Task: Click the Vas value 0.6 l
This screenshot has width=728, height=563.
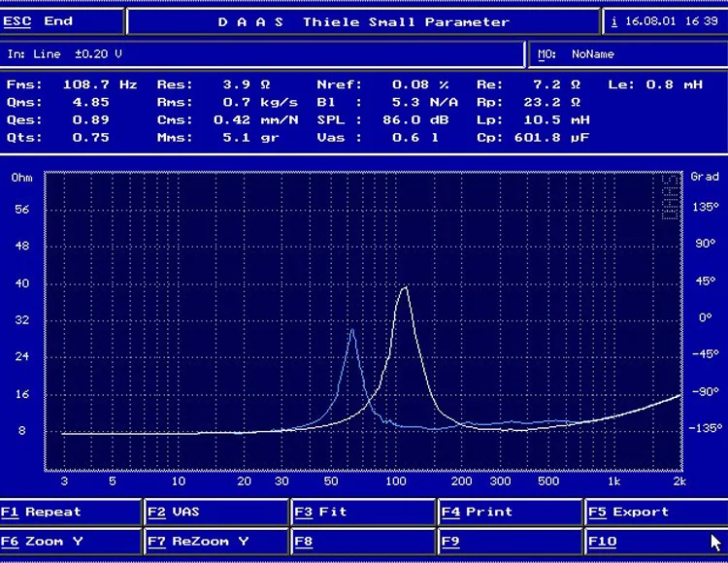Action: 415,138
